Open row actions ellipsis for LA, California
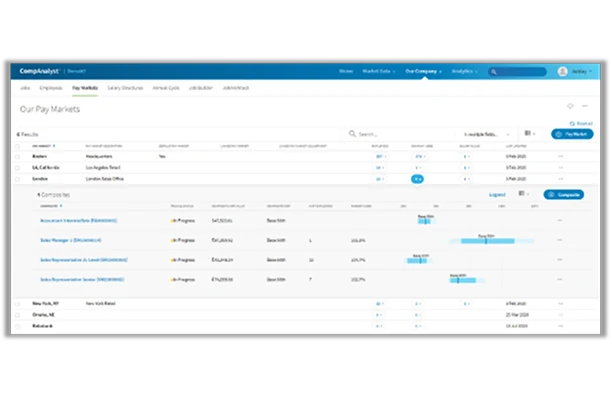 pos(560,167)
